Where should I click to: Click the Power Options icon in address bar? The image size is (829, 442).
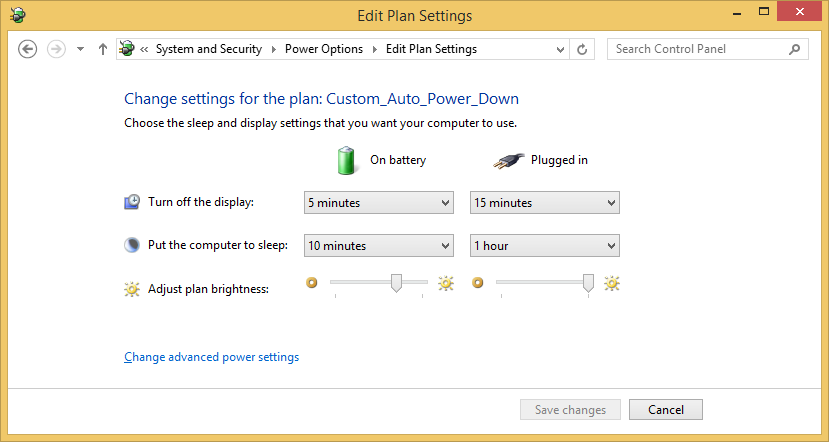pyautogui.click(x=127, y=49)
